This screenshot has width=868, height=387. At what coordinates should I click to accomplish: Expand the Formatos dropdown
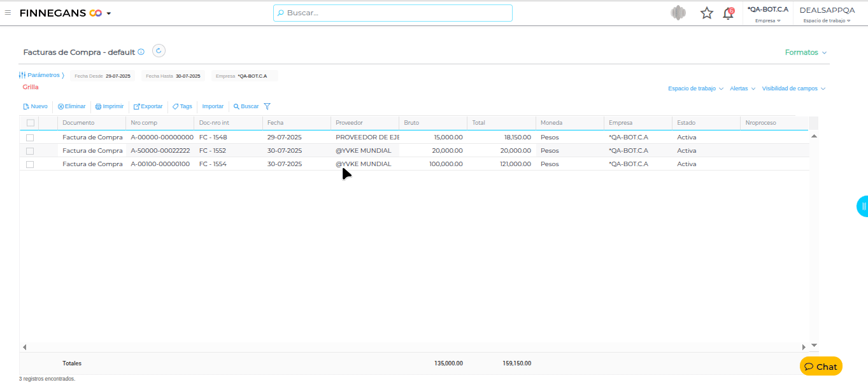point(806,52)
